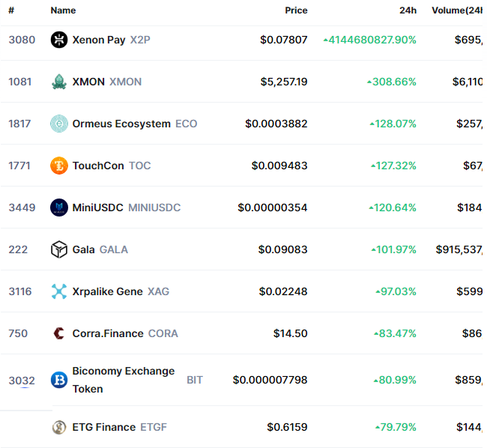Open the ETG Finance ETGF link

[120, 427]
